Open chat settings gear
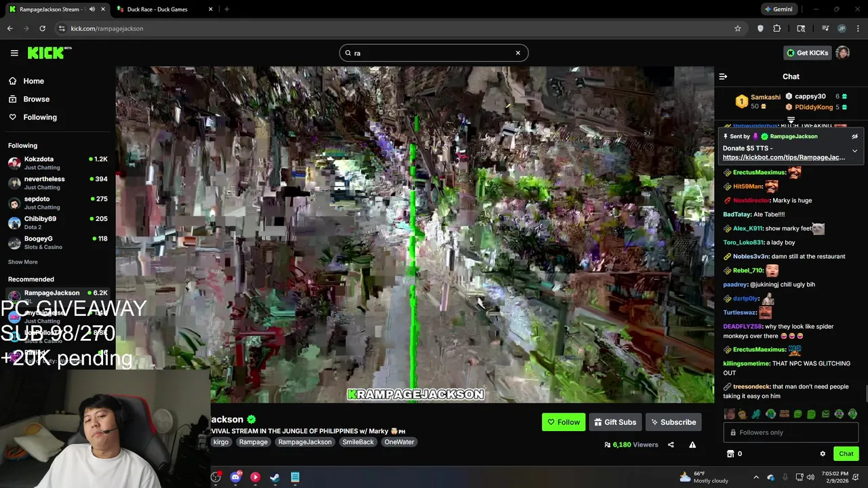 click(823, 454)
